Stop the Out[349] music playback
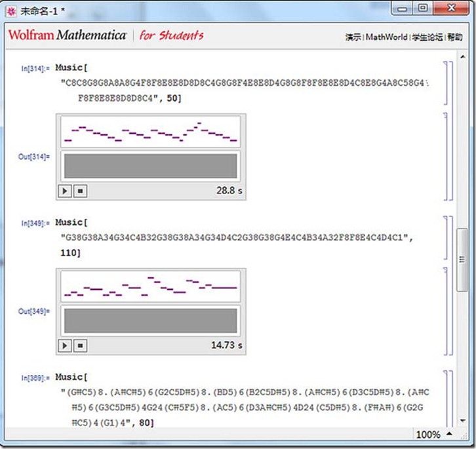The height and width of the screenshot is (449, 476). [80, 345]
